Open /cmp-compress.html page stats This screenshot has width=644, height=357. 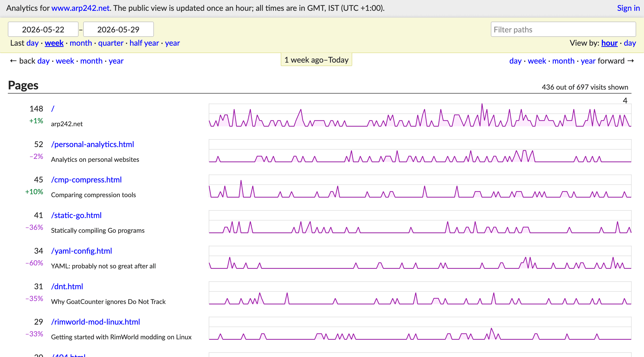point(86,180)
